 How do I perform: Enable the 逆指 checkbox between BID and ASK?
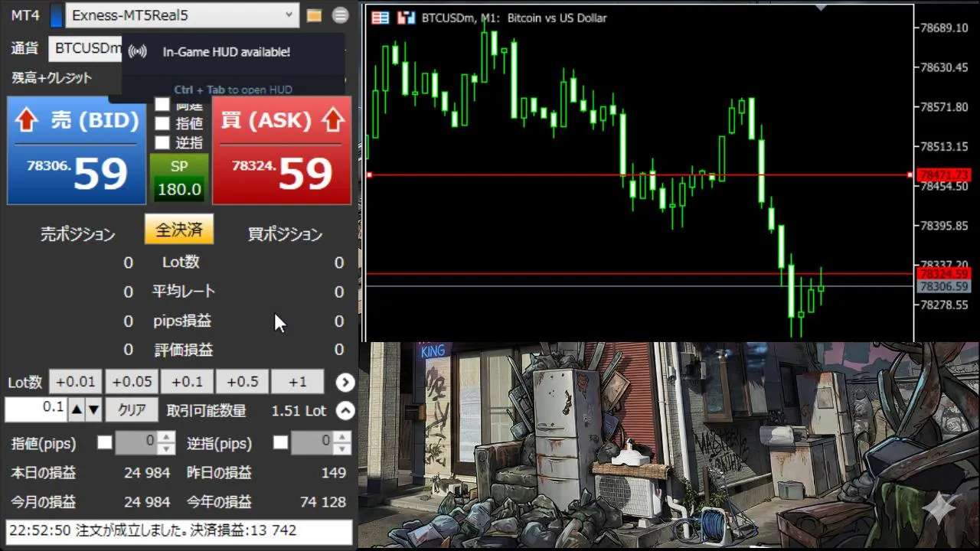[x=162, y=142]
